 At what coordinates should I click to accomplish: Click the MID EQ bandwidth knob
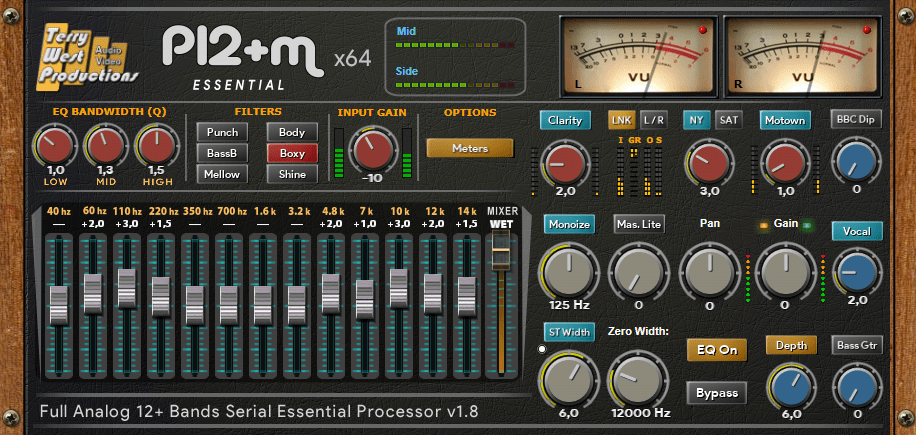pos(106,147)
